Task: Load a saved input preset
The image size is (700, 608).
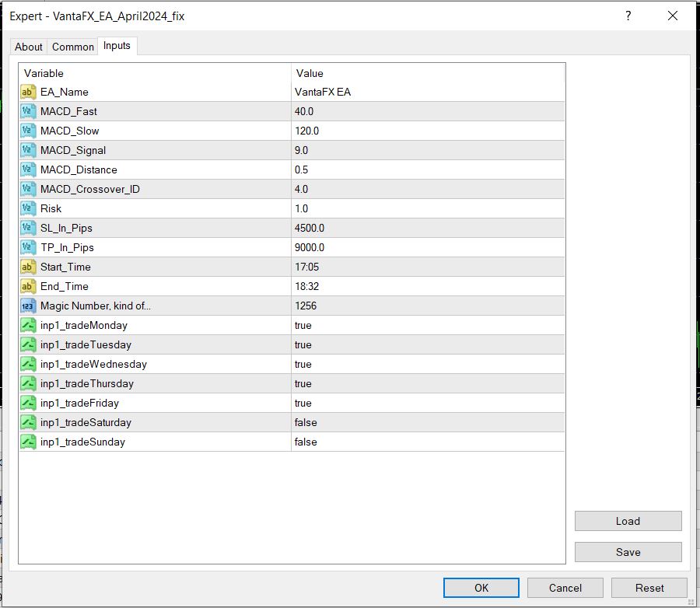Action: (x=628, y=521)
